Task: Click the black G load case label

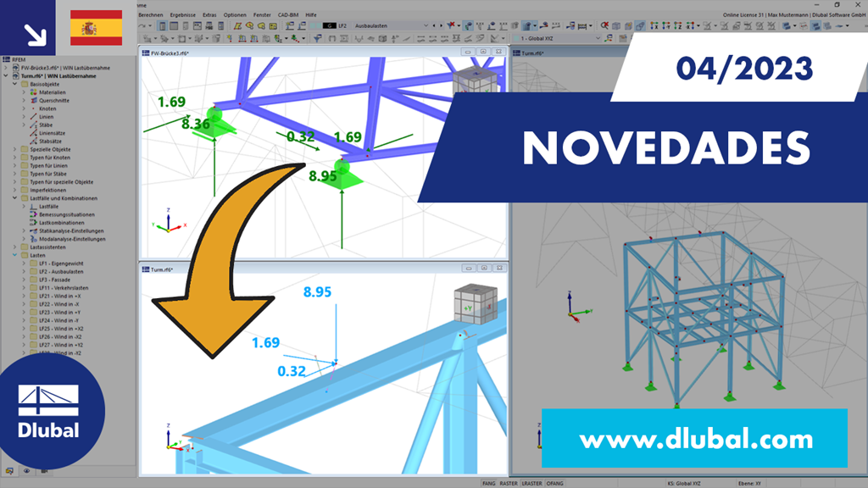Action: (330, 25)
